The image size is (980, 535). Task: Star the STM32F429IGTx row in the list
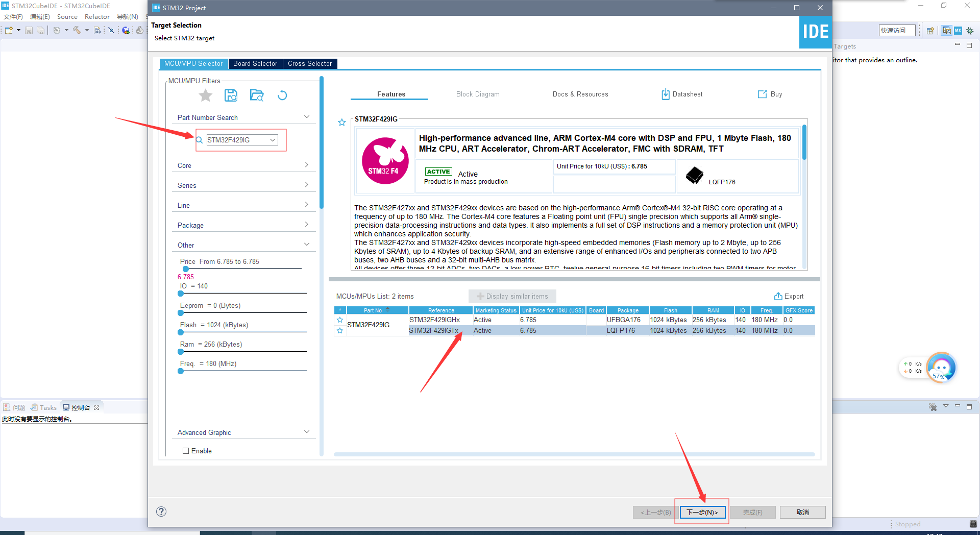(339, 330)
